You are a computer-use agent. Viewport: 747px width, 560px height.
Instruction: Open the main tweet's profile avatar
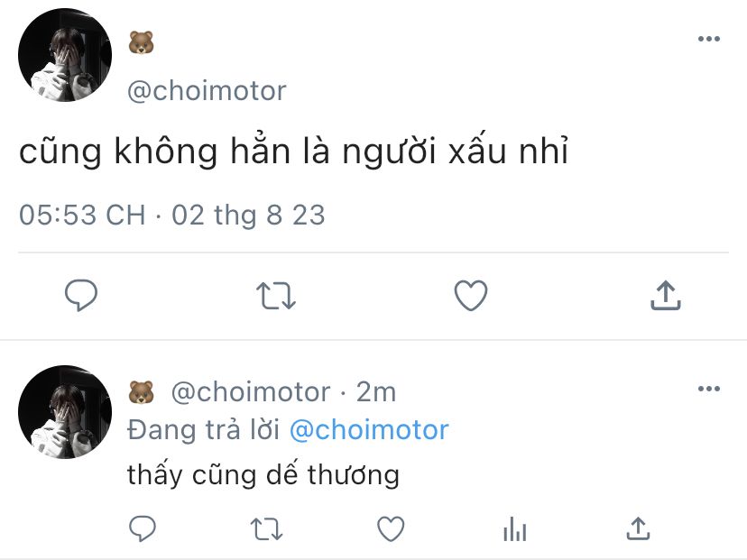65,55
